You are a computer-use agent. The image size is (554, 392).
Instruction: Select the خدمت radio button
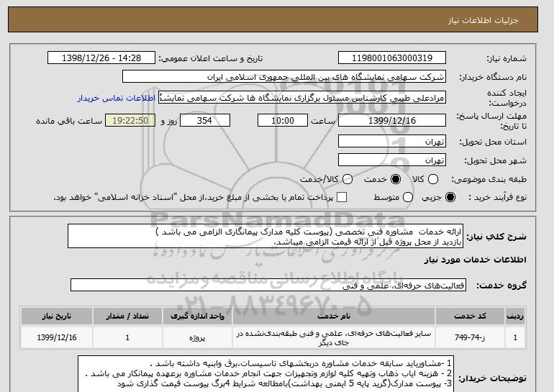coord(396,179)
